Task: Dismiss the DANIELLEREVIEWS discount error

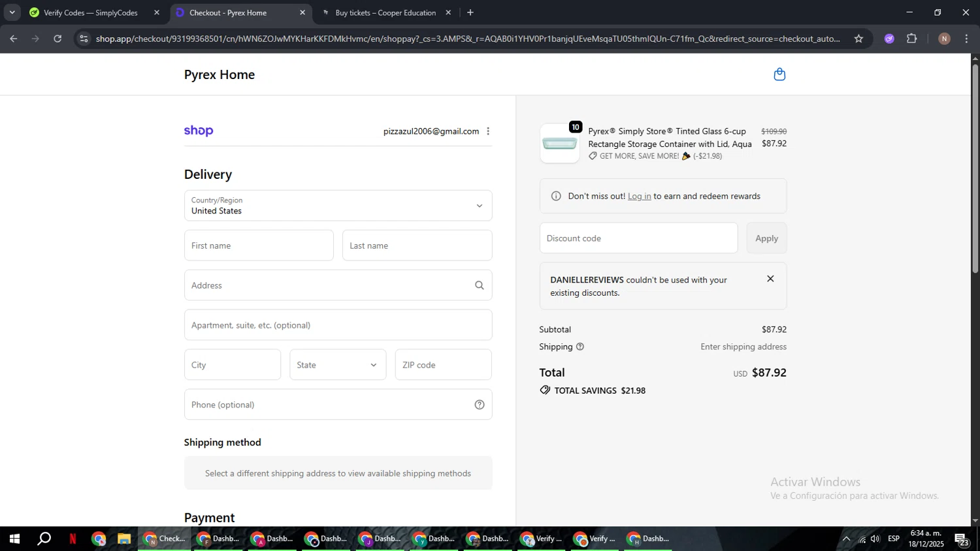Action: click(770, 279)
